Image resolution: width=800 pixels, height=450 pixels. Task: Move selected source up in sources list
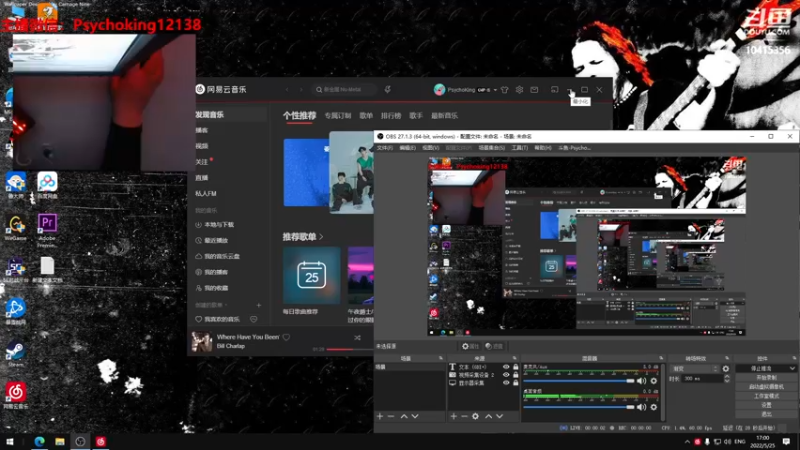point(488,416)
